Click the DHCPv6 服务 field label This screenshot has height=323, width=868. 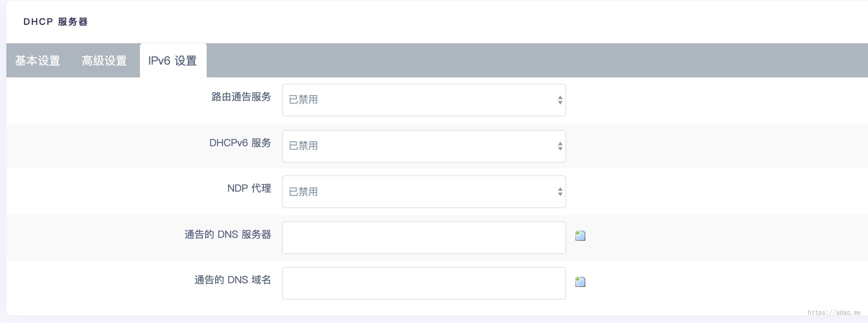pos(240,143)
